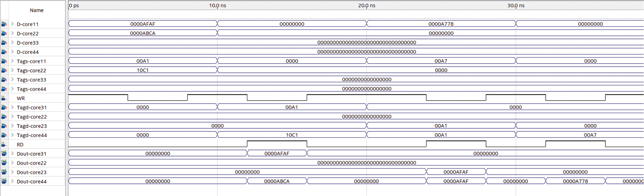Click the 10.0 ns time ruler marker
Image resolution: width=644 pixels, height=196 pixels.
[218, 5]
